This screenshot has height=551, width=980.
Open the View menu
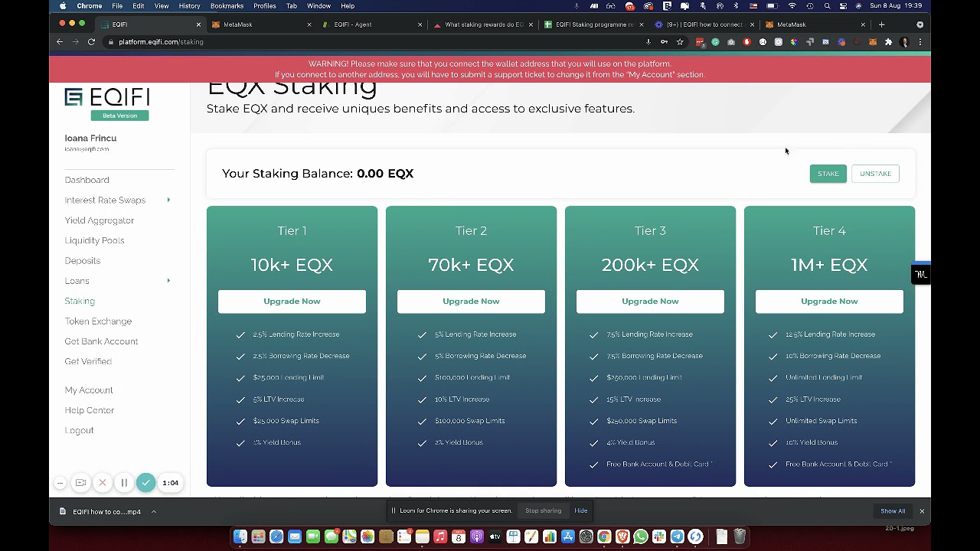click(162, 6)
